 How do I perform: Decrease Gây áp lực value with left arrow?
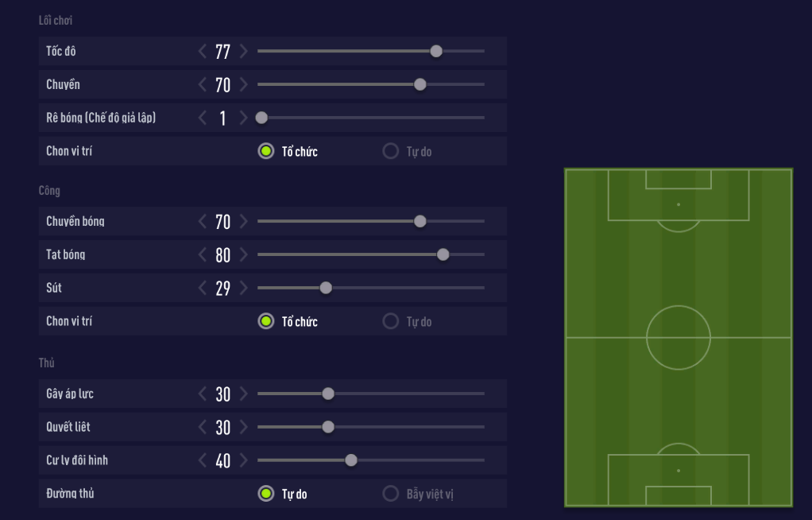tap(203, 394)
